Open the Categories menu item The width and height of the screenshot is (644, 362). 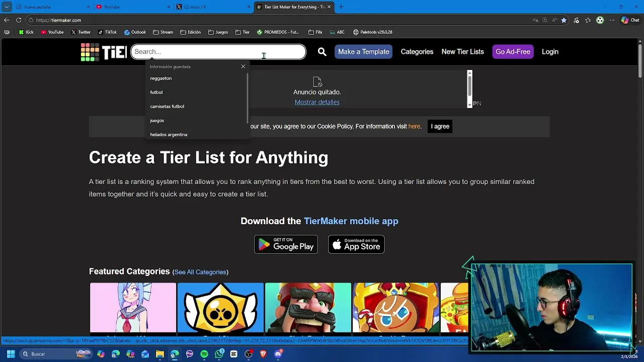pyautogui.click(x=417, y=52)
